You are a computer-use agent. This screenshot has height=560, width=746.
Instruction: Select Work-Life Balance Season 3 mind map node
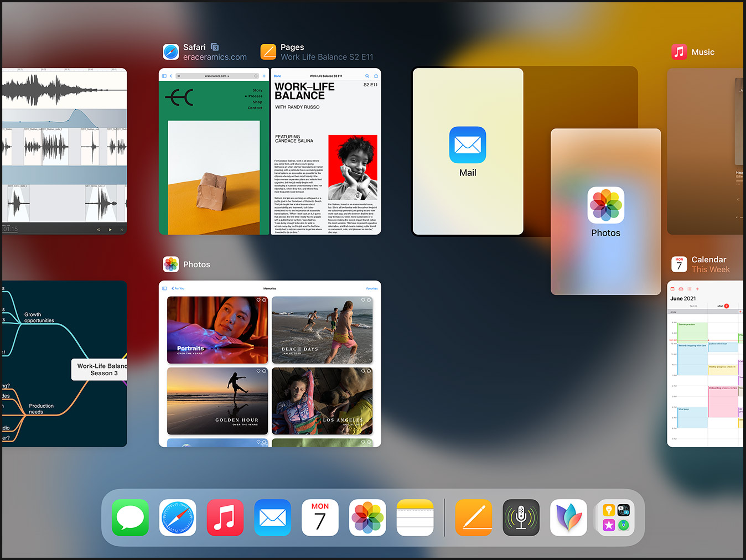pyautogui.click(x=100, y=370)
